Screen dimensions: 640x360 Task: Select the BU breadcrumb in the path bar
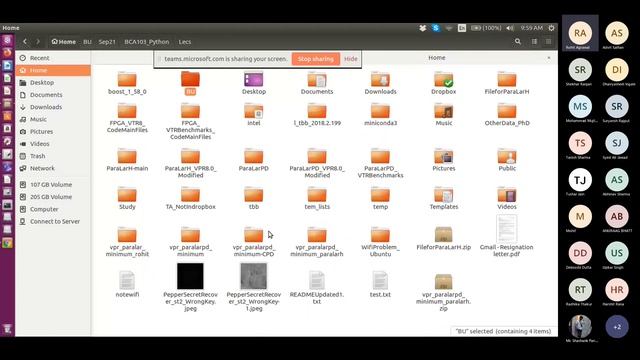87,42
